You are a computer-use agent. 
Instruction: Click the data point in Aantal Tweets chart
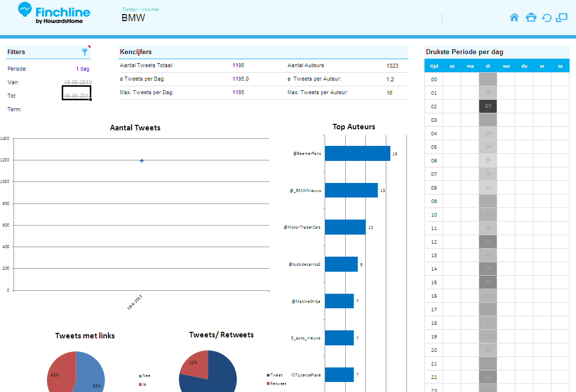(x=142, y=160)
